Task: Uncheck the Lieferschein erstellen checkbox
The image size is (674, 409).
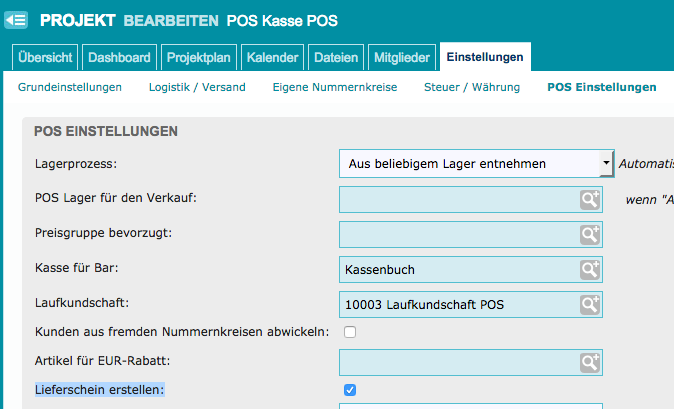Action: click(350, 389)
